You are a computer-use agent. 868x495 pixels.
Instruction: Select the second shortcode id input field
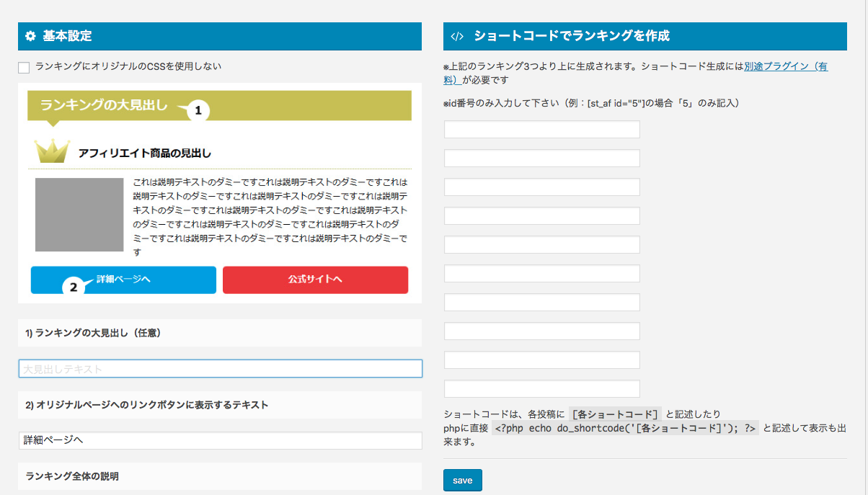[542, 159]
